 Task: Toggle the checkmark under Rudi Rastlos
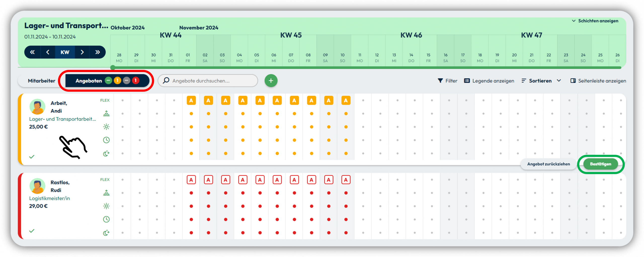(x=32, y=231)
